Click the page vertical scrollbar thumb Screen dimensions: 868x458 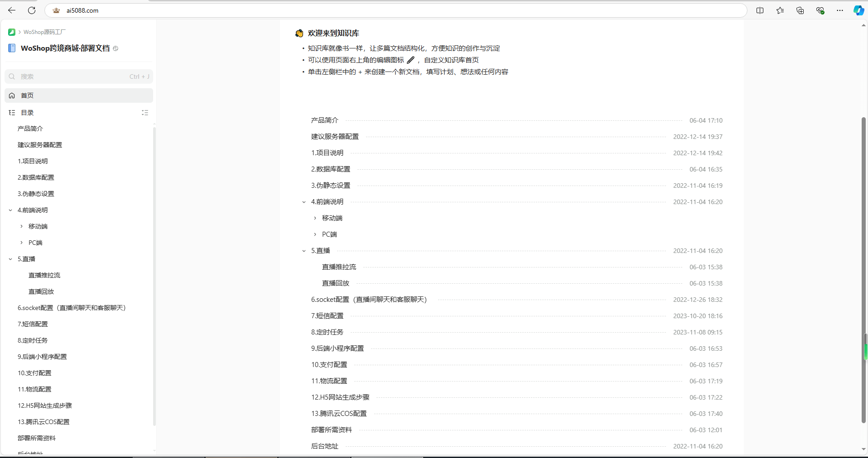[x=864, y=270]
